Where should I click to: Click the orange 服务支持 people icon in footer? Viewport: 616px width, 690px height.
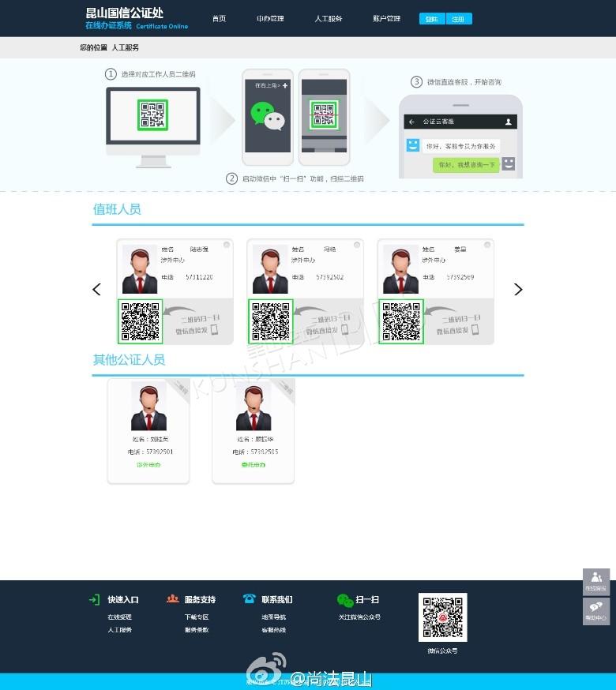pyautogui.click(x=173, y=599)
